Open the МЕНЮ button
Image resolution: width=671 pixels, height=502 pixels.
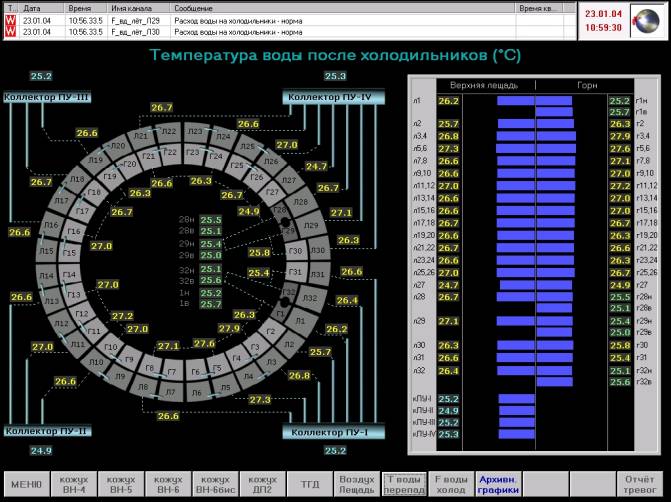(x=25, y=485)
